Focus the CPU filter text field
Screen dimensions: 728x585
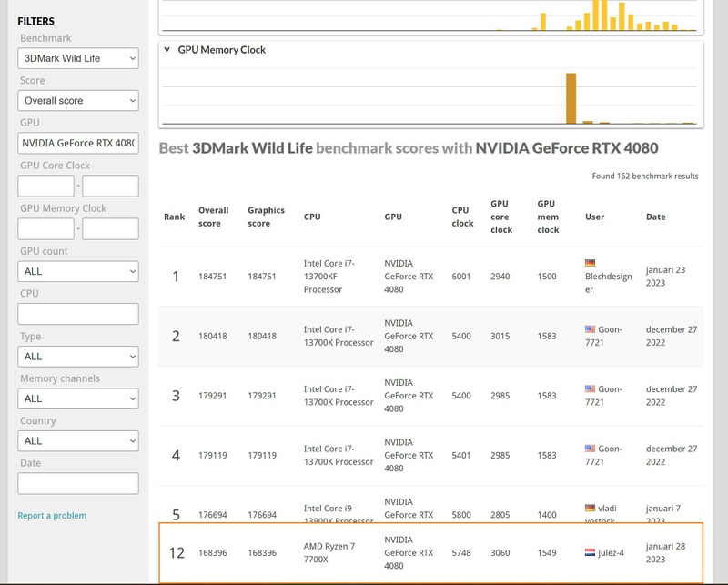click(78, 314)
